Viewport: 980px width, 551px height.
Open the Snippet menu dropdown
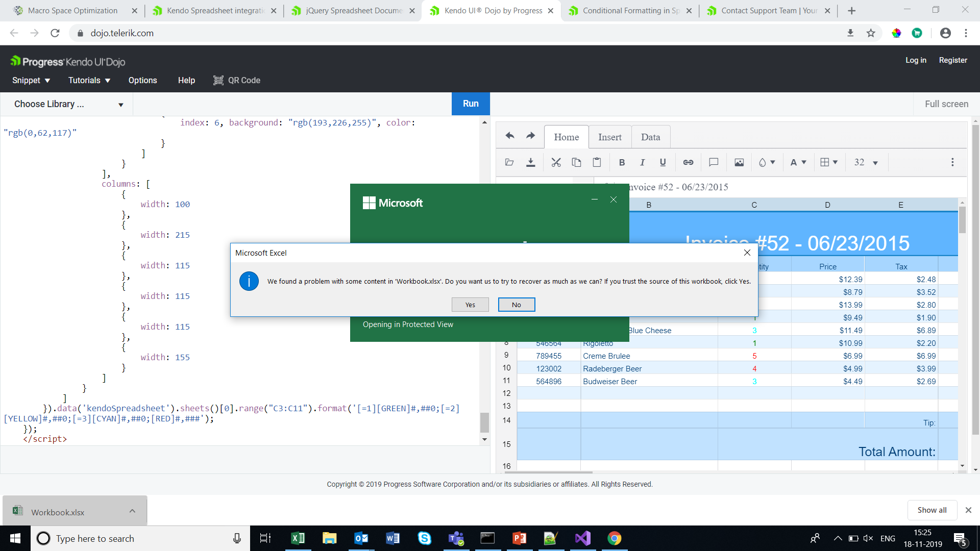(x=31, y=80)
